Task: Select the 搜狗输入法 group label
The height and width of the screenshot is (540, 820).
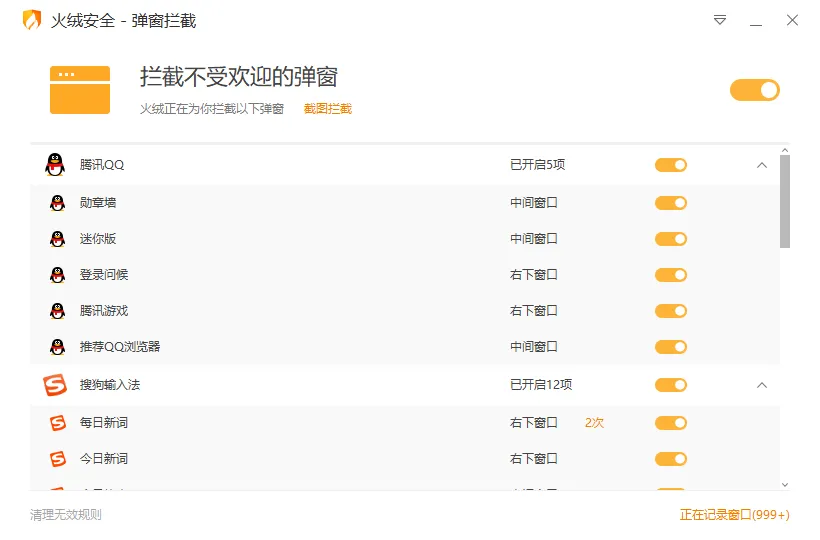Action: click(x=110, y=385)
